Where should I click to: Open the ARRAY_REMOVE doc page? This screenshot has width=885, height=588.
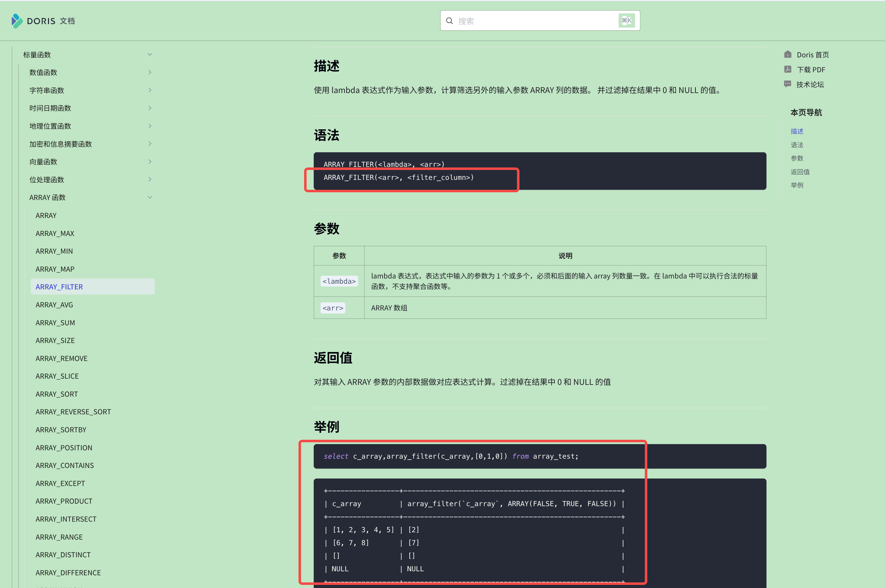pos(61,358)
